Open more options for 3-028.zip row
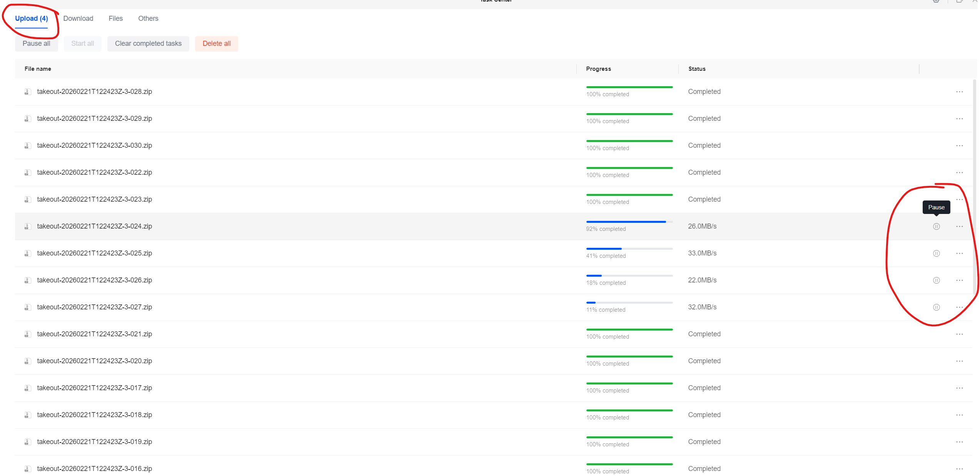Image resolution: width=980 pixels, height=476 pixels. coord(959,92)
